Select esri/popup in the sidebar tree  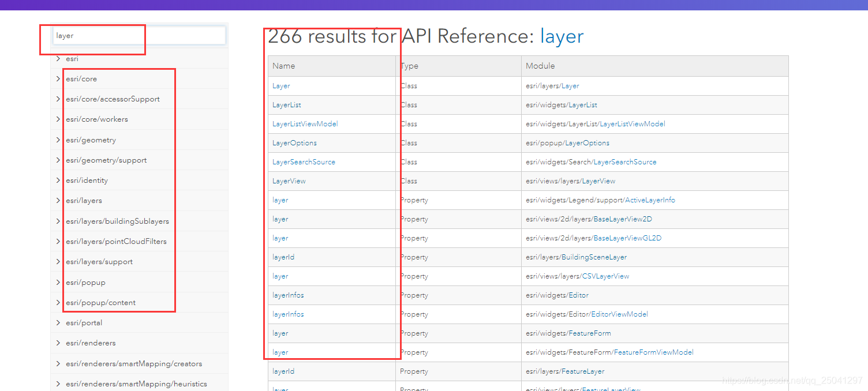click(x=85, y=282)
